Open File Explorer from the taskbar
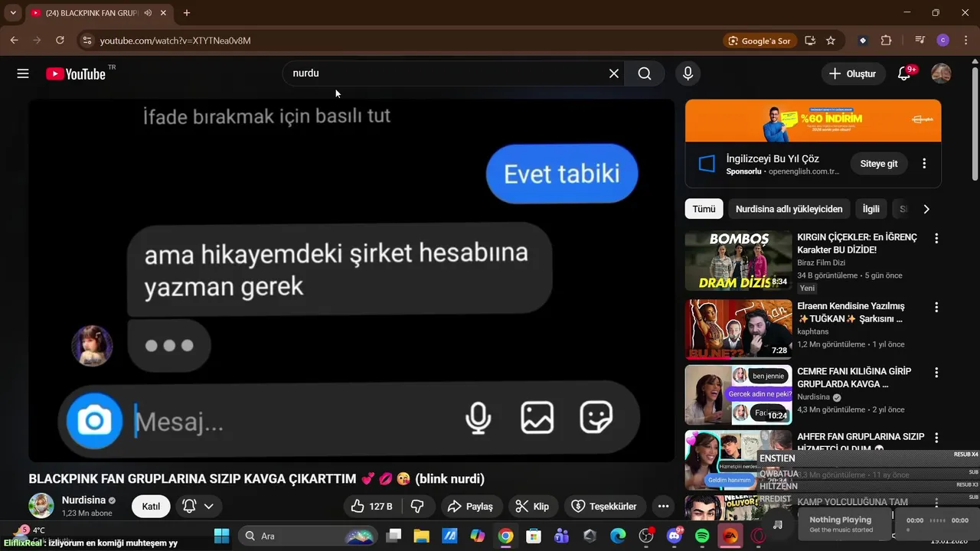The width and height of the screenshot is (980, 551). (422, 536)
